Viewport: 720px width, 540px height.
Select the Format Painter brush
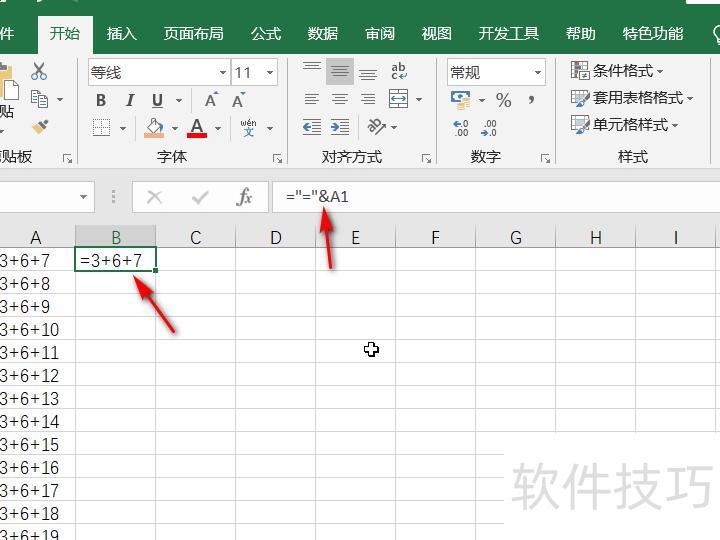click(x=40, y=126)
